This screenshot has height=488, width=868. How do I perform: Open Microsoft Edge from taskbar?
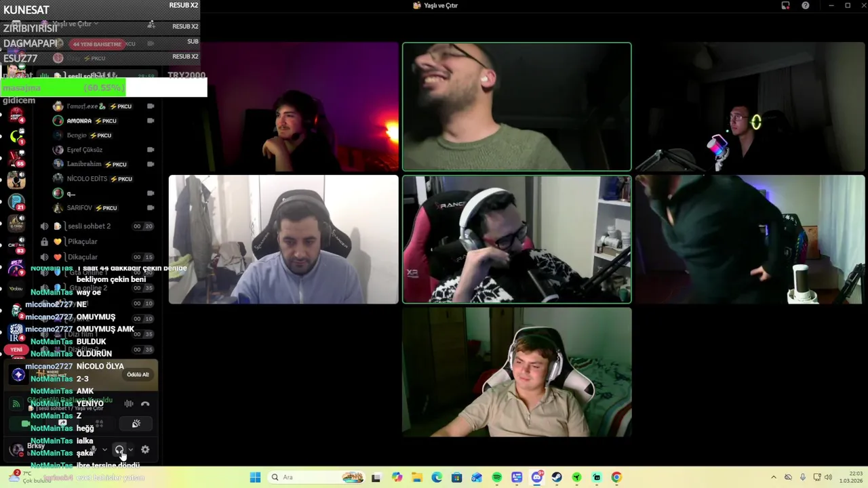coord(437,477)
